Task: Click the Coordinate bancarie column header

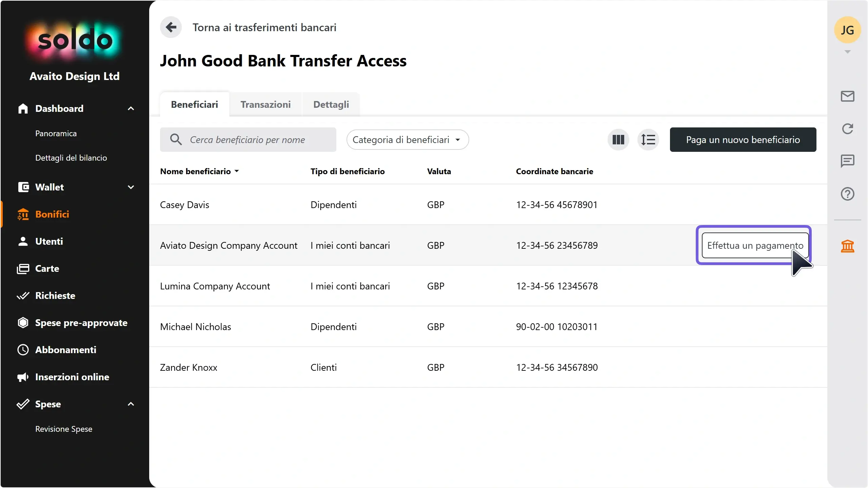Action: click(554, 171)
